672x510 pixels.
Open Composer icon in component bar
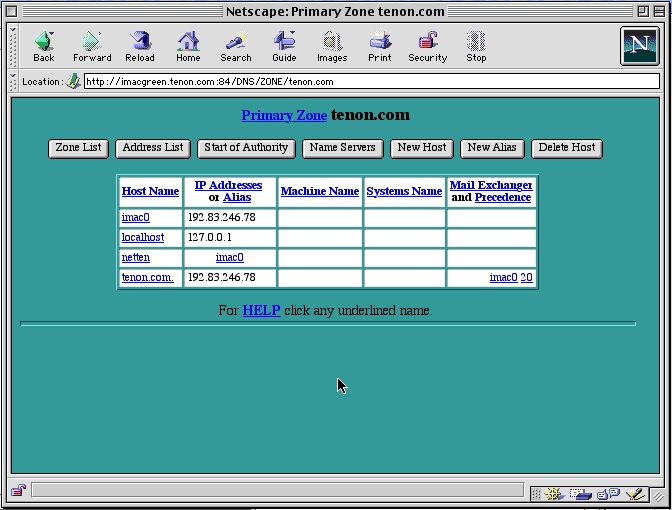click(x=636, y=494)
